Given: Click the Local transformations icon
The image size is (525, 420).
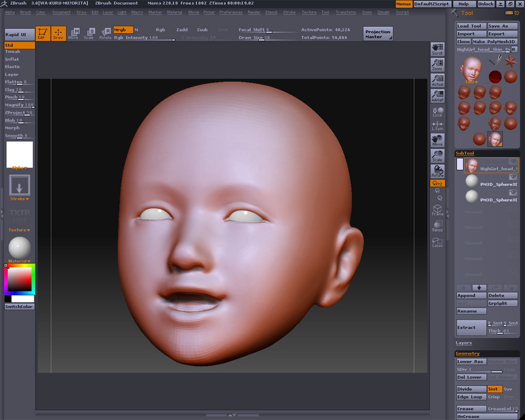Looking at the screenshot, I should click(x=437, y=112).
